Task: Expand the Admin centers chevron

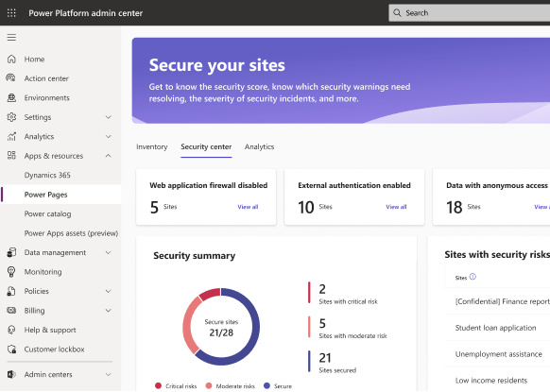Action: tap(109, 374)
